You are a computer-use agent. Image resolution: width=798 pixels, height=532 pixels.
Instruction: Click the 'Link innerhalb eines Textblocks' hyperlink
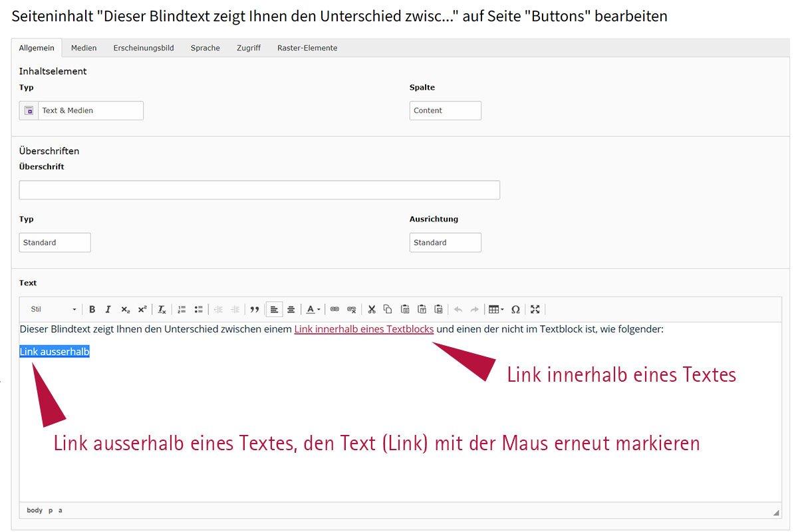coord(363,329)
